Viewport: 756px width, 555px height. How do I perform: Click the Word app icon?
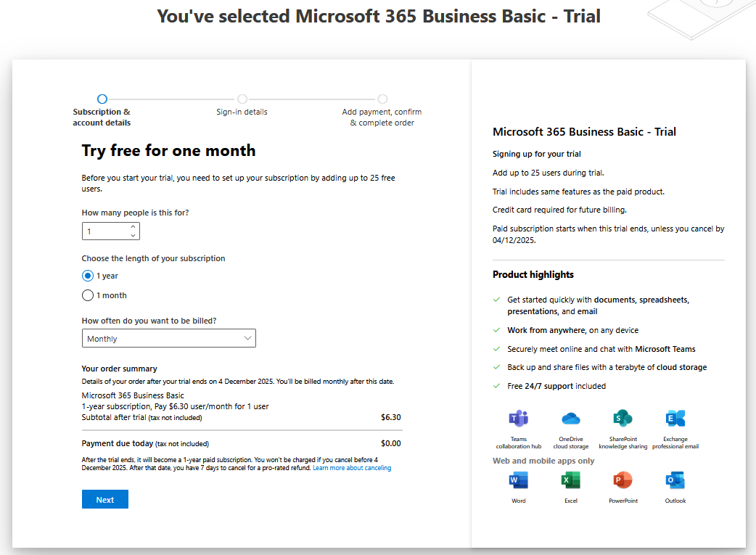[x=518, y=480]
